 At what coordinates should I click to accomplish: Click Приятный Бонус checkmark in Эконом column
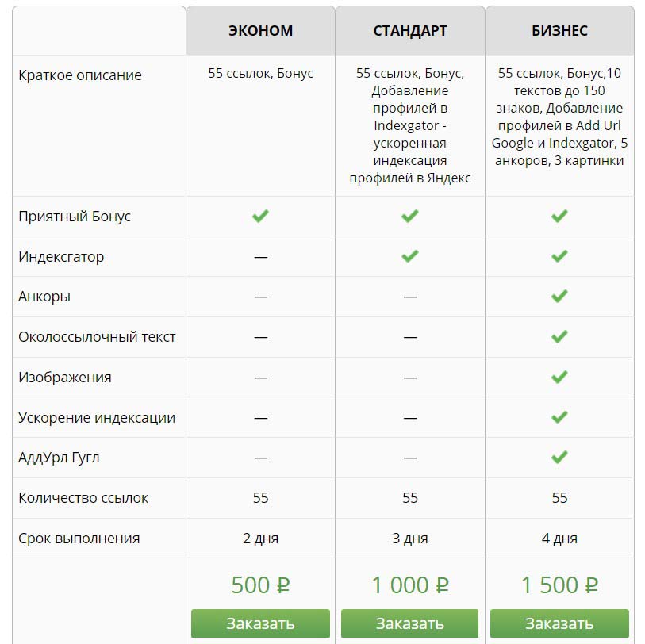[x=260, y=216]
